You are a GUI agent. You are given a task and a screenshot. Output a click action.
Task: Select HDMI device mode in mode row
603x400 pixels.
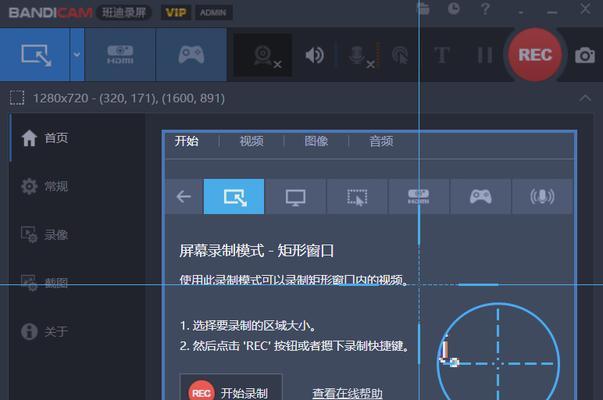pyautogui.click(x=419, y=197)
